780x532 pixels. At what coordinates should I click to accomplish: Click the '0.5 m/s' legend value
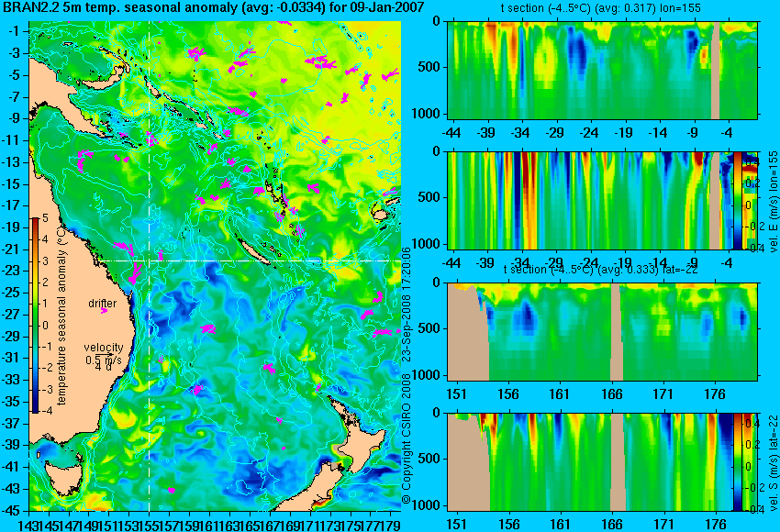(103, 360)
